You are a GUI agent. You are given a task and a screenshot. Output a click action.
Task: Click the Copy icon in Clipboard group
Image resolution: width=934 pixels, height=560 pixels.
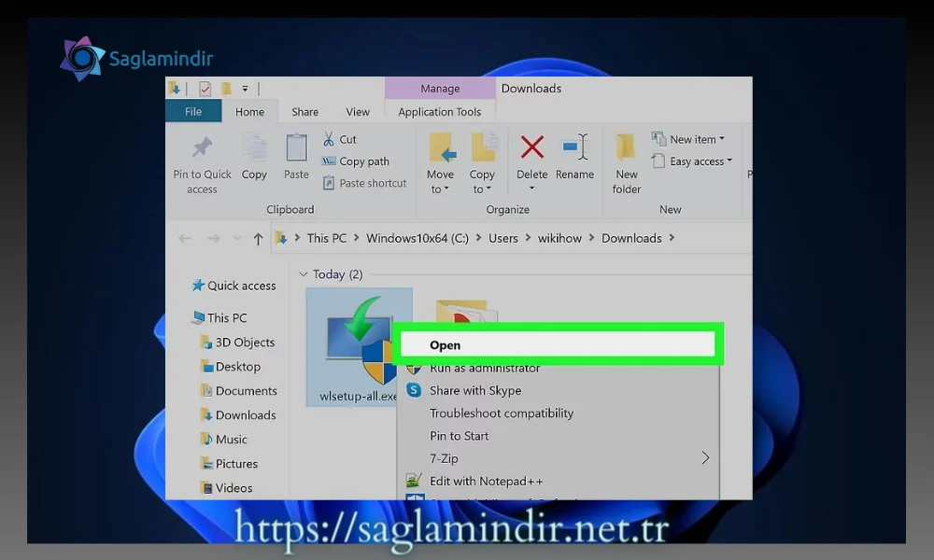coord(254,147)
